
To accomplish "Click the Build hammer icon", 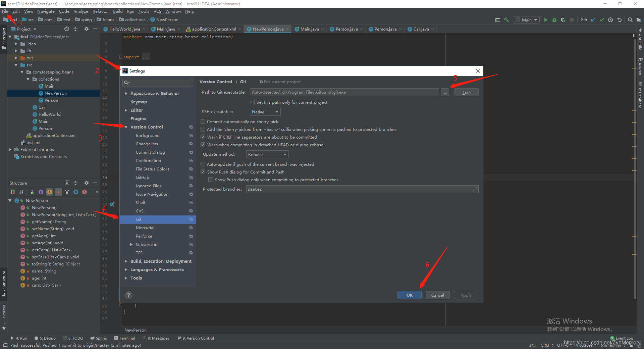I will point(506,20).
